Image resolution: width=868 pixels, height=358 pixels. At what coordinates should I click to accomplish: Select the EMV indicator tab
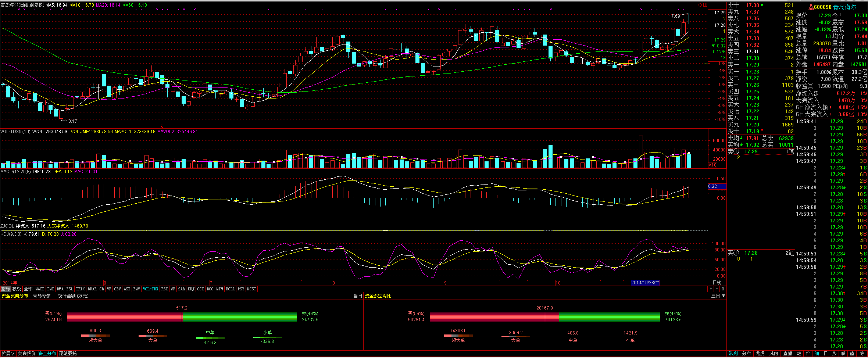coord(137,289)
